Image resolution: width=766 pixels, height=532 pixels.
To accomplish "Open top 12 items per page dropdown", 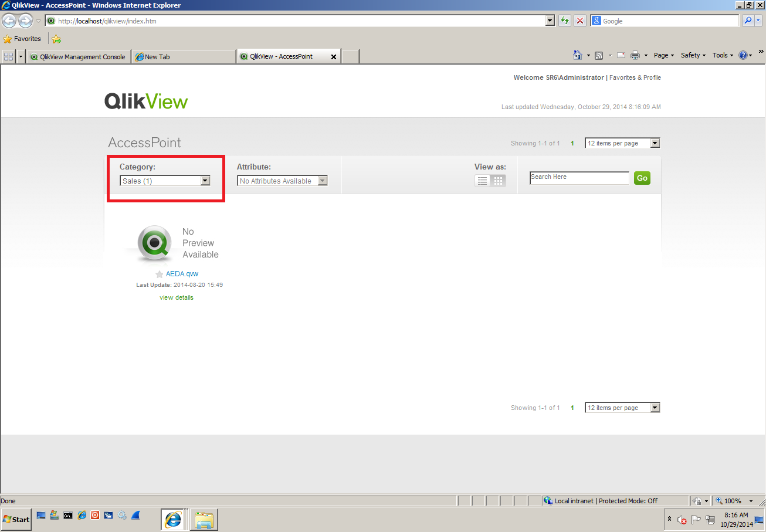I will (622, 143).
